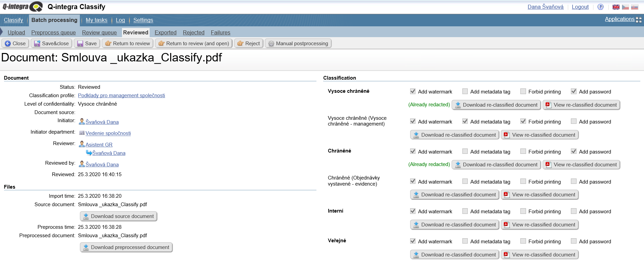Click the user icon next to Asistent GR
Image resolution: width=644 pixels, height=275 pixels.
coord(82,144)
